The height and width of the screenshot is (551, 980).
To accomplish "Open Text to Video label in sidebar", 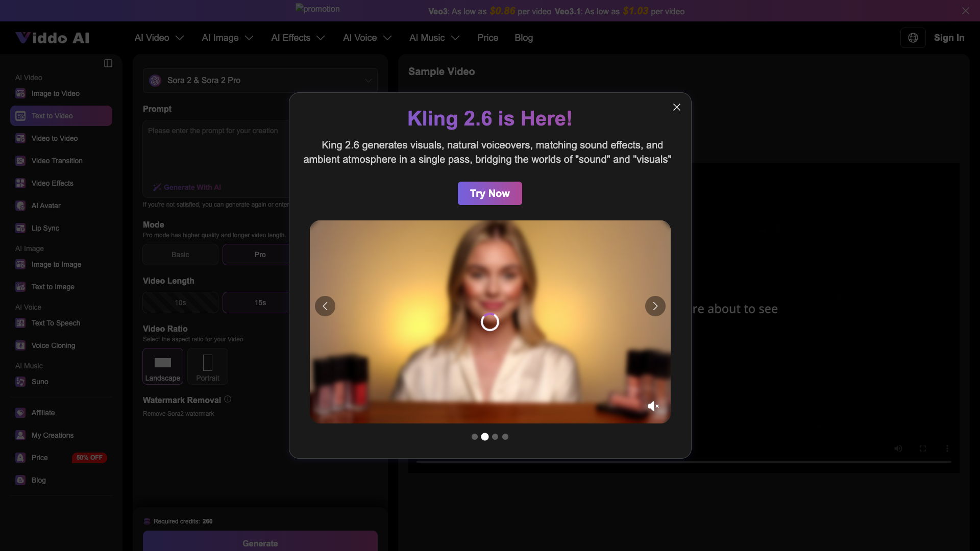I will click(52, 116).
